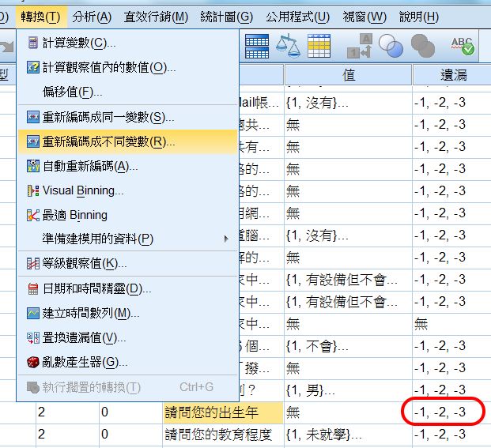Select the 請問您的出生年 label cell
This screenshot has height=448, width=491.
[x=223, y=412]
